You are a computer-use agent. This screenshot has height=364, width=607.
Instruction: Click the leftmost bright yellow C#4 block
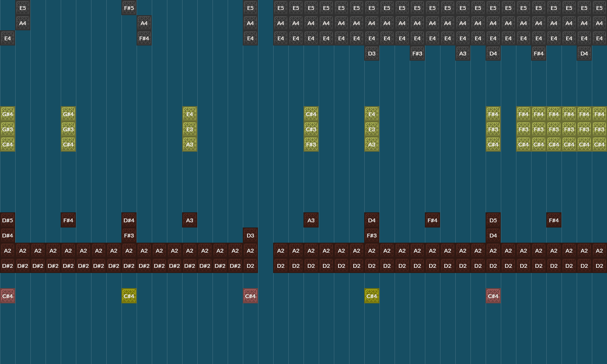point(129,296)
